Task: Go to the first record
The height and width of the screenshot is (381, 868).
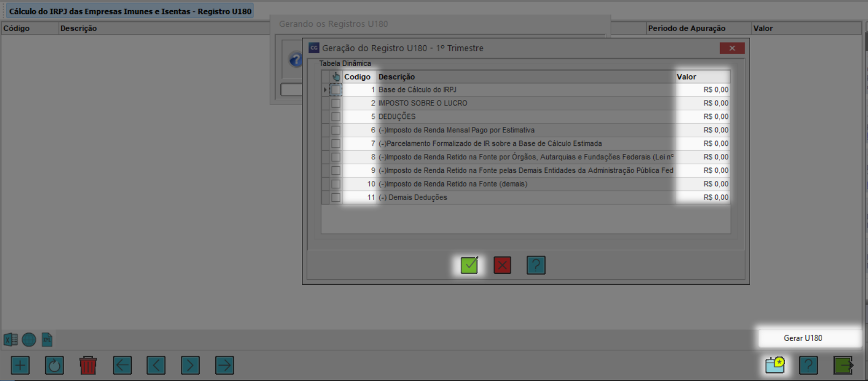Action: click(122, 365)
